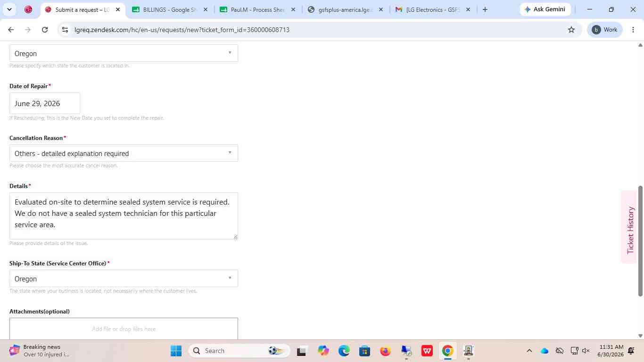Open the Ship-To State dropdown
Image resolution: width=644 pixels, height=362 pixels.
124,279
